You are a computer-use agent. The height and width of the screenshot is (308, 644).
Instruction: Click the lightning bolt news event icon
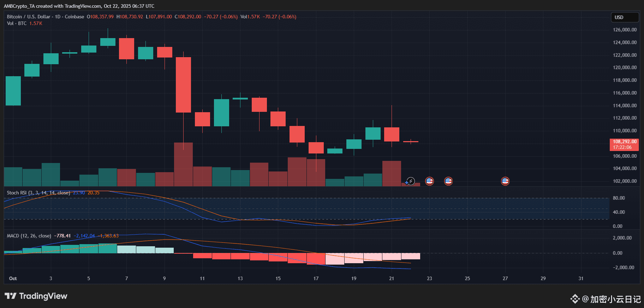[410, 181]
